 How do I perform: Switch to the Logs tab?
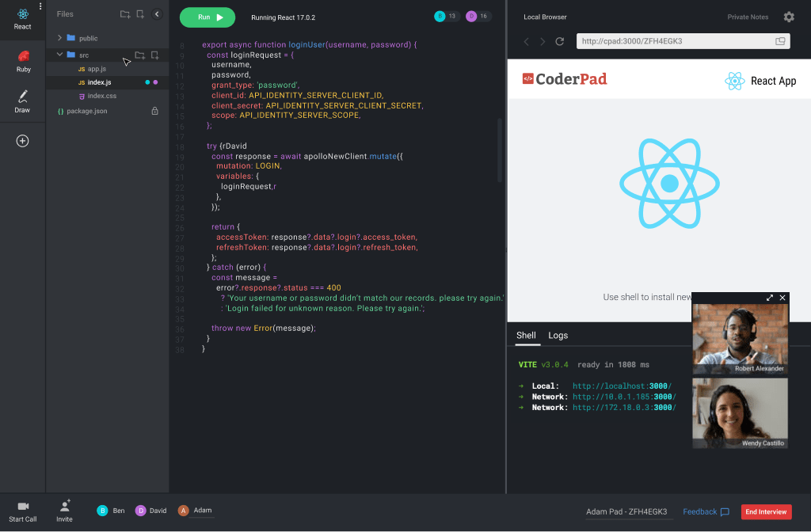click(558, 336)
